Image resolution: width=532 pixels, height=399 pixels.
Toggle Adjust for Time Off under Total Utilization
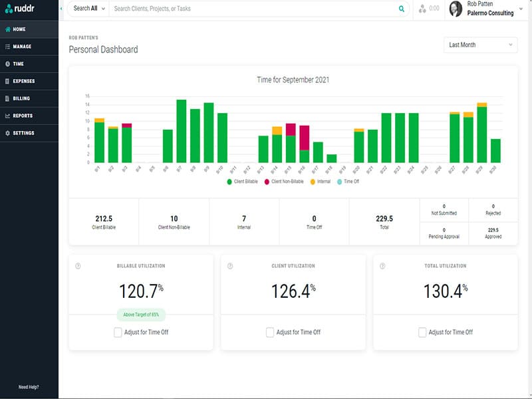click(x=422, y=332)
